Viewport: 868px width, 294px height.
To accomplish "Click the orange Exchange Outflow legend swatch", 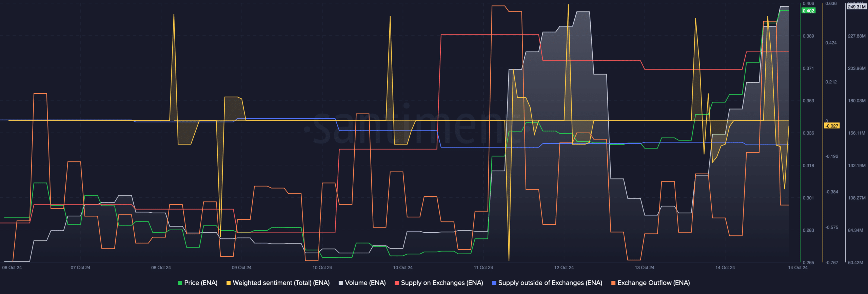I will 613,283.
